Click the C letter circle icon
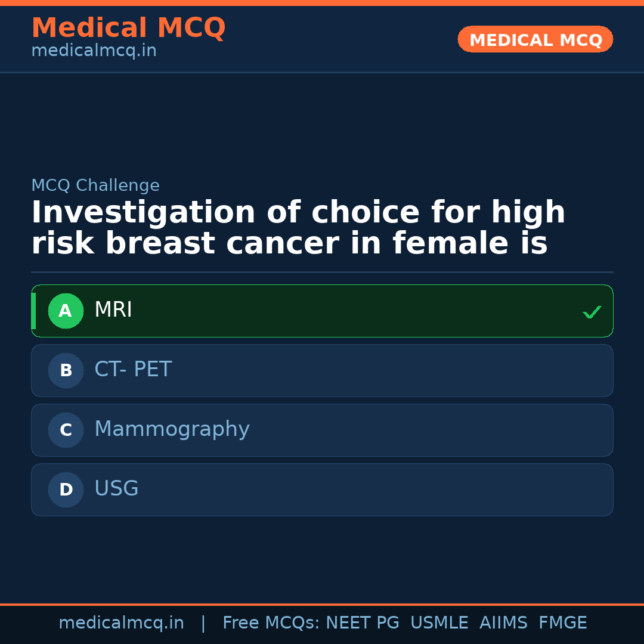The width and height of the screenshot is (644, 644). coord(66,430)
